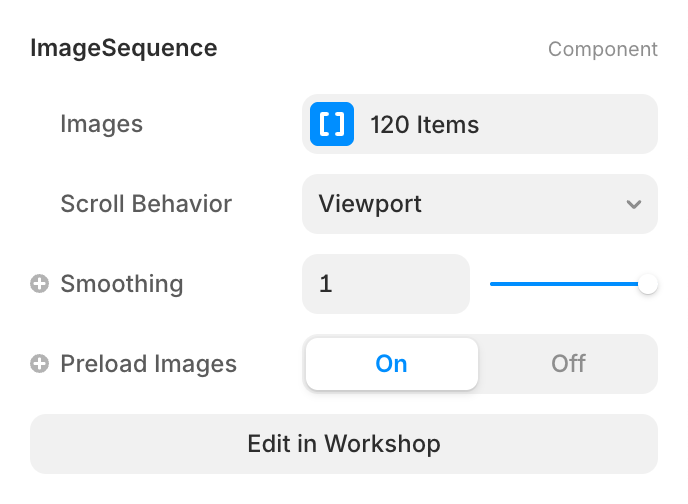Click the Smoothing slider handle
The width and height of the screenshot is (688, 504).
click(648, 284)
